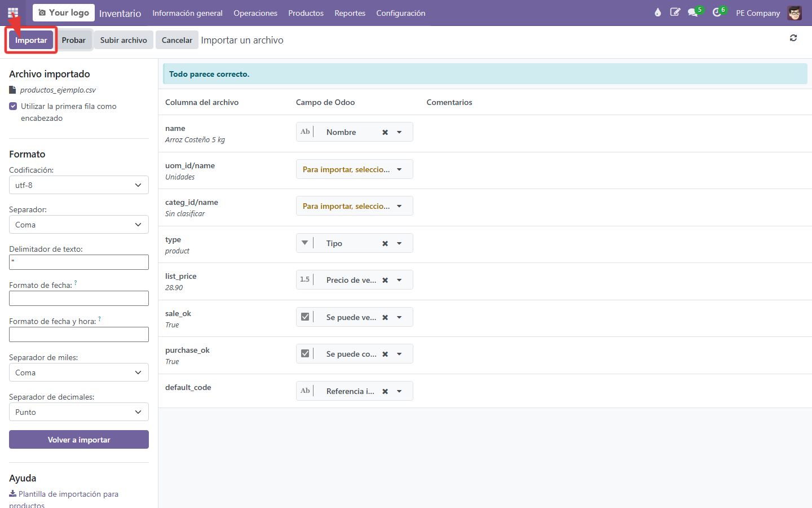Screen dimensions: 812x508
Task: Open activities clock icon with badge 6
Action: pos(717,12)
